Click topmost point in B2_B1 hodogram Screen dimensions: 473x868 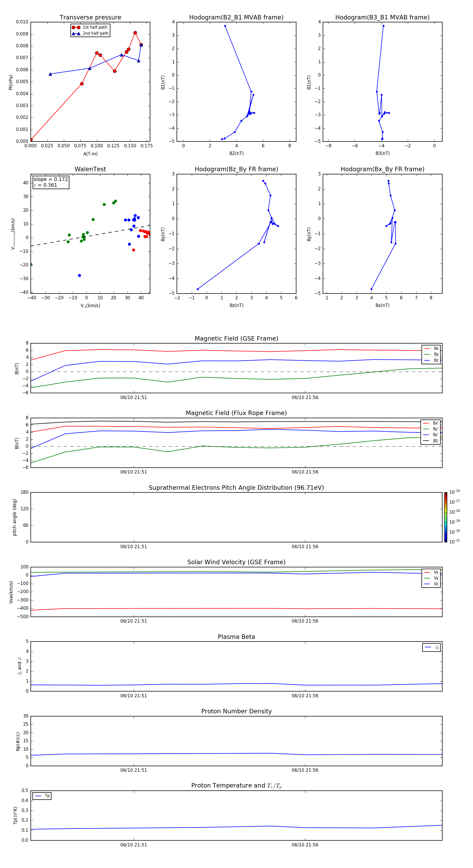[225, 26]
